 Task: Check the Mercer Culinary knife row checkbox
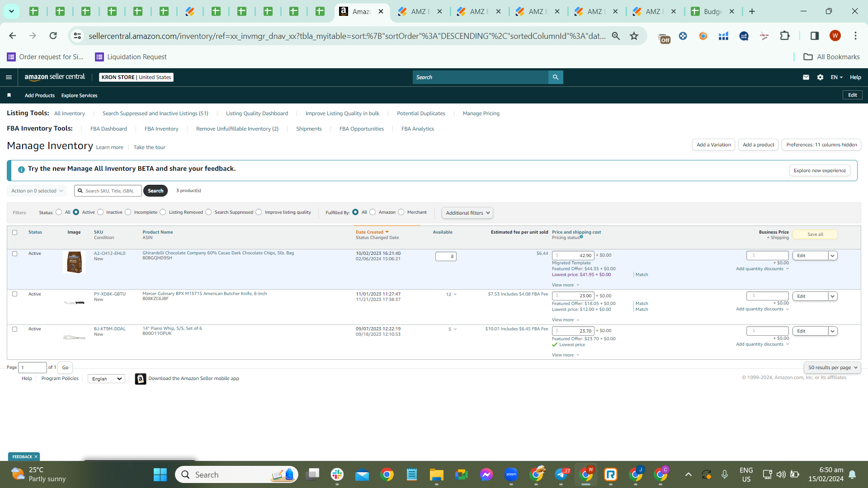(14, 294)
